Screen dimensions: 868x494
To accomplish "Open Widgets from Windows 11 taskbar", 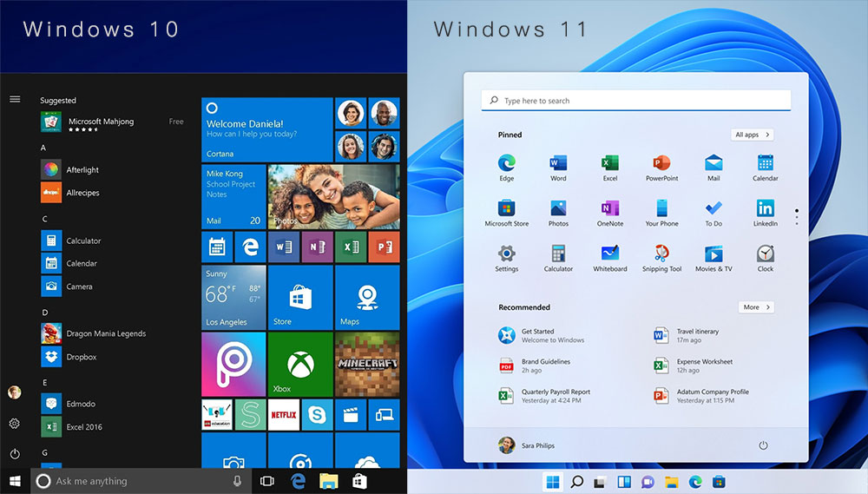I will 624,482.
